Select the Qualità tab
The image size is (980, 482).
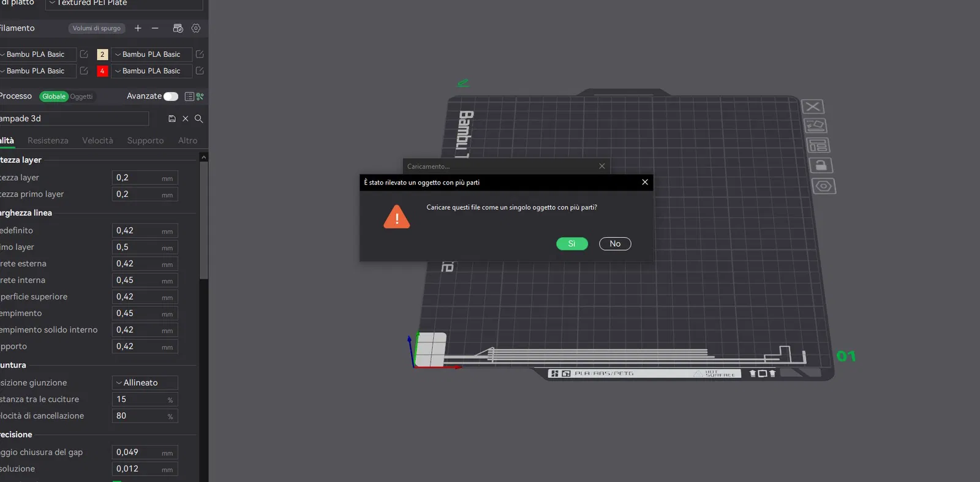point(7,141)
